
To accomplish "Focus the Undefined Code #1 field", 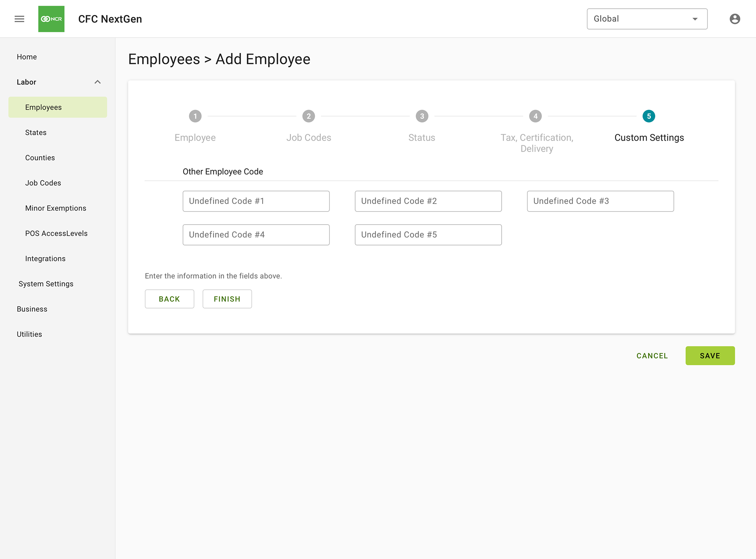I will point(256,201).
